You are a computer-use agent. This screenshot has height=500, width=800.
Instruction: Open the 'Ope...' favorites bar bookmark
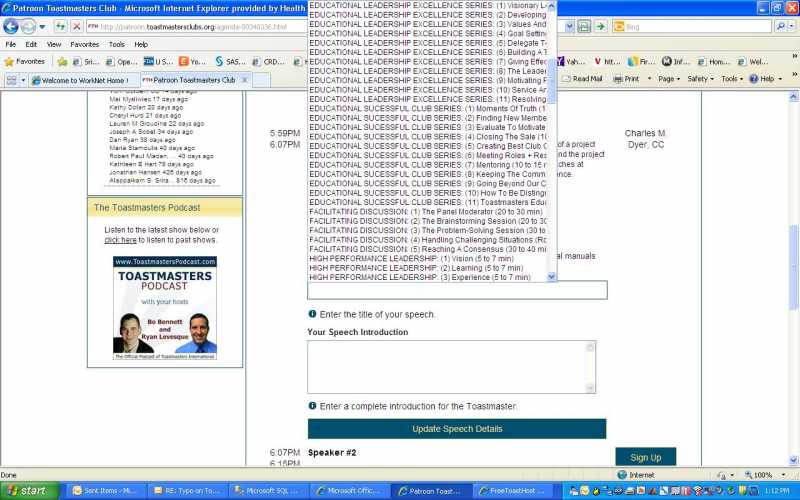121,62
